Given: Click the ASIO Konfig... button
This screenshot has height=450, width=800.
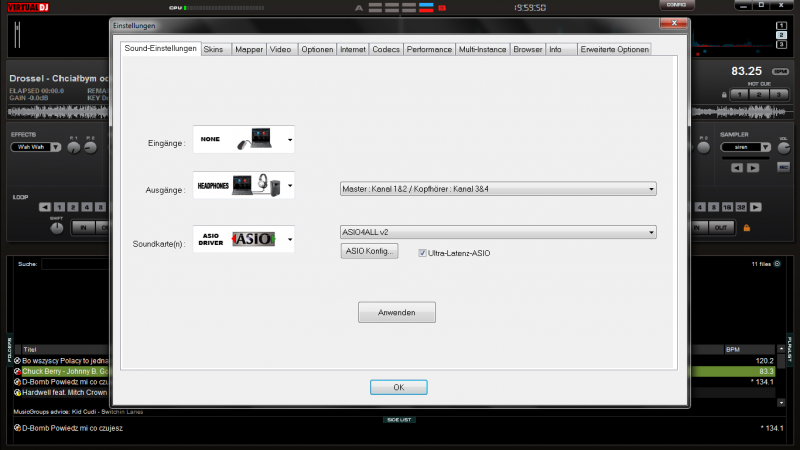Looking at the screenshot, I should (x=370, y=252).
